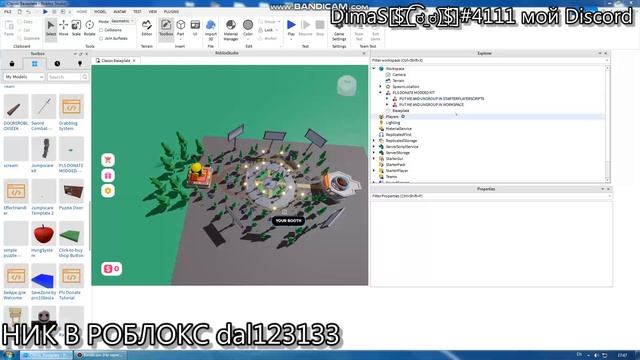This screenshot has height=360, width=640.
Task: Click the YOUR BOOTH label in viewport
Action: click(288, 220)
